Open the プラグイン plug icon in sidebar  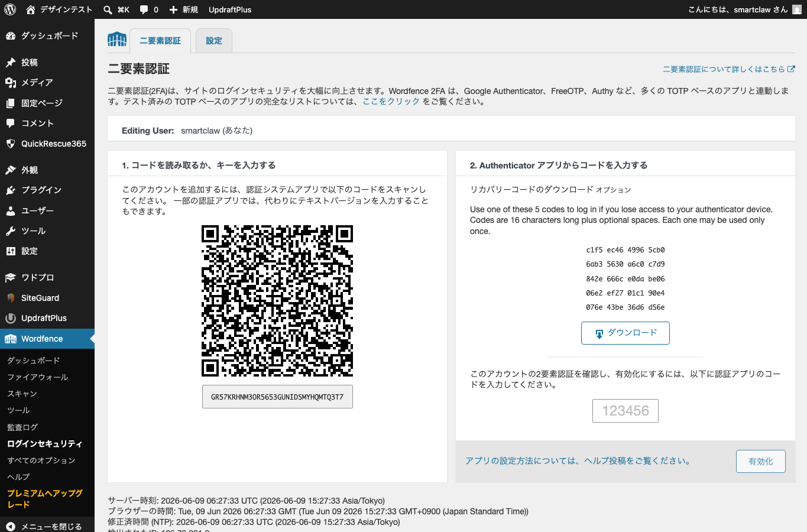(x=11, y=190)
